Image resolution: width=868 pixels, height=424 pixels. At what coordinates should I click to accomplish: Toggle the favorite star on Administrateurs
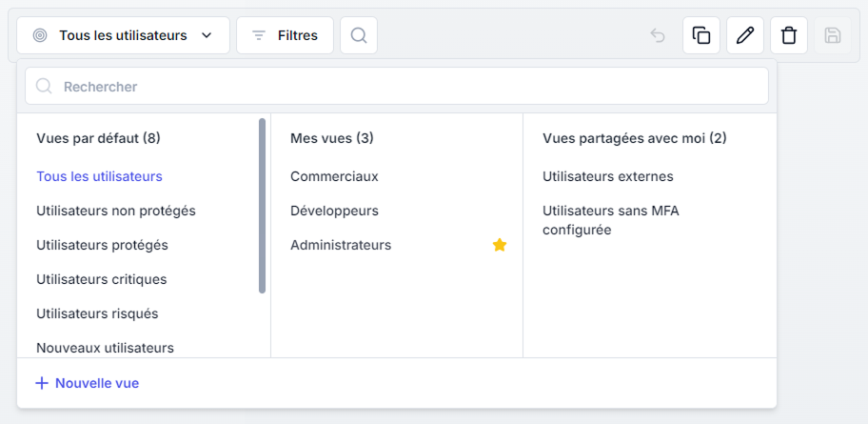click(x=500, y=245)
